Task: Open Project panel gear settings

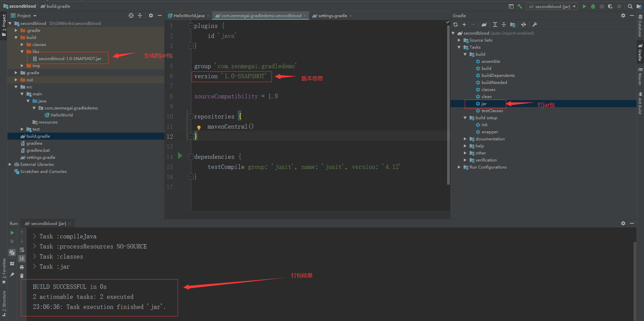Action: pos(151,15)
